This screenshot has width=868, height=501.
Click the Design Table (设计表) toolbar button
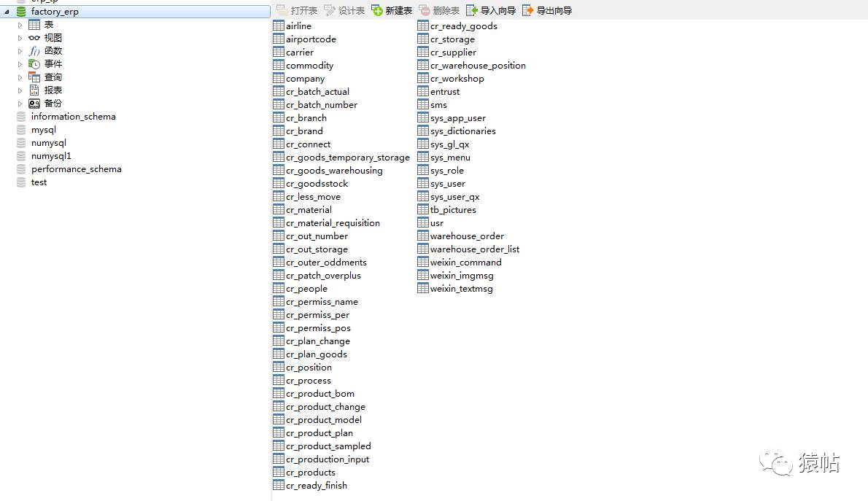pos(344,10)
